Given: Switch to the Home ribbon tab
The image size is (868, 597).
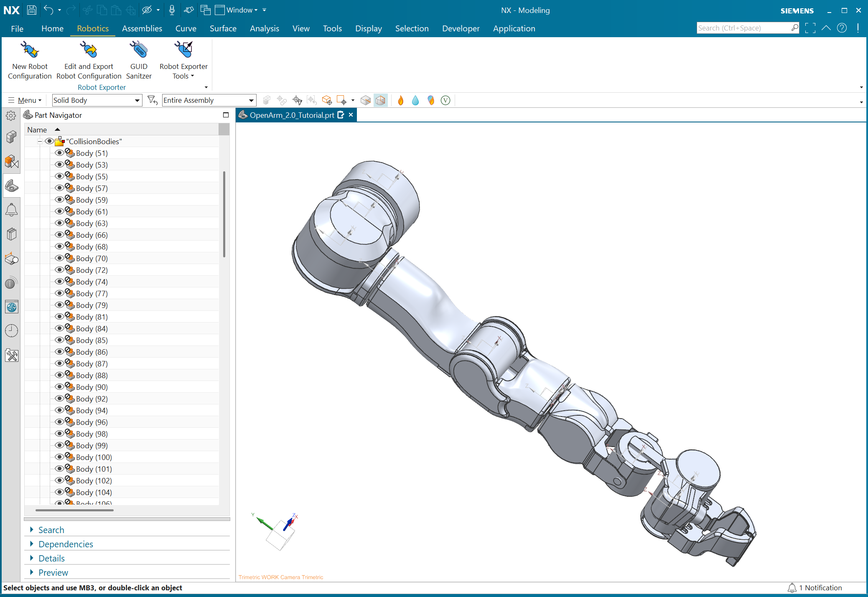Looking at the screenshot, I should tap(52, 28).
